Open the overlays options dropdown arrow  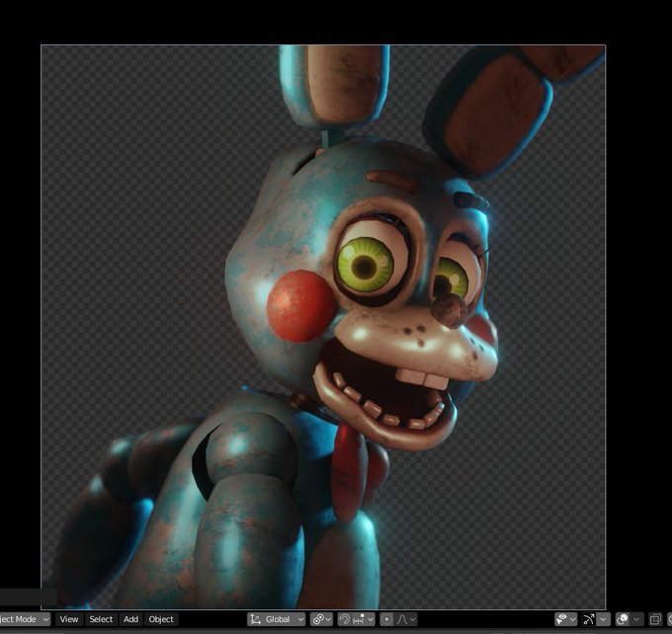[x=636, y=619]
